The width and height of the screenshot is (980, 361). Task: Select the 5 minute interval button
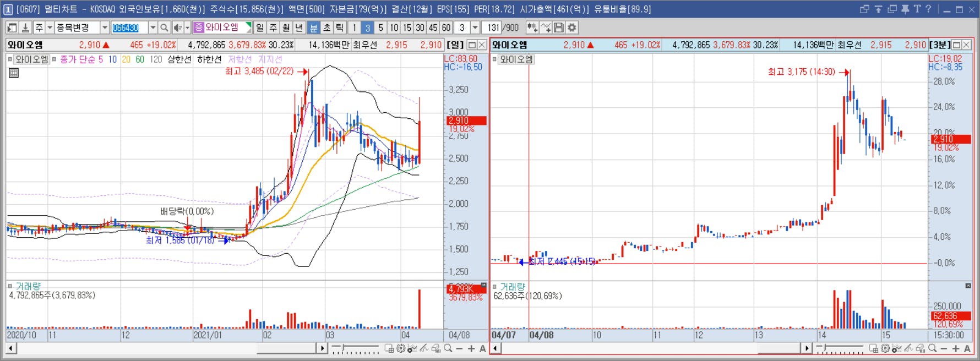[380, 28]
